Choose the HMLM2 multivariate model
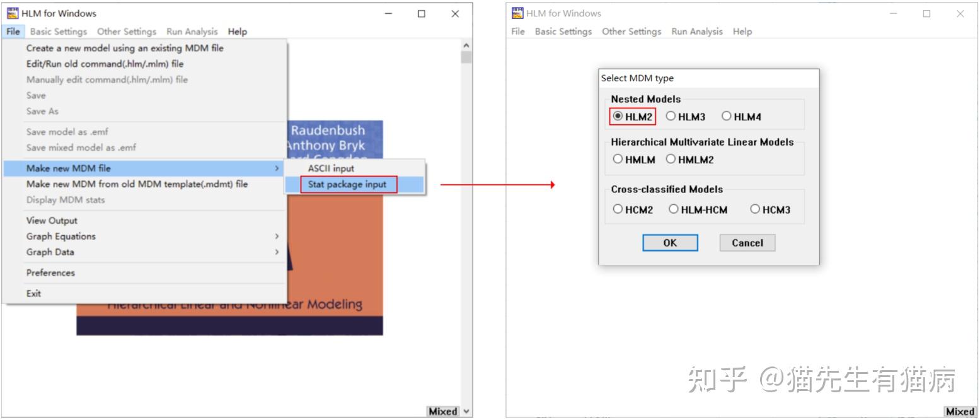980x420 pixels. point(670,159)
